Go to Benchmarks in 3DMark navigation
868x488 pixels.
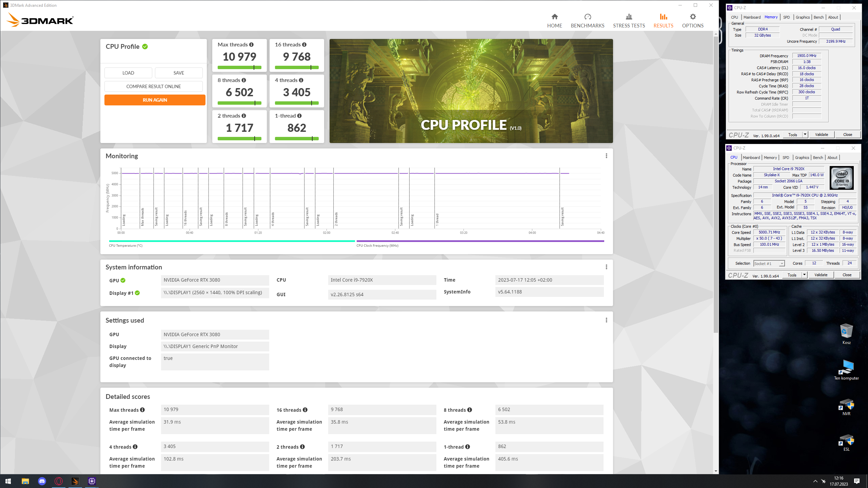(x=588, y=21)
